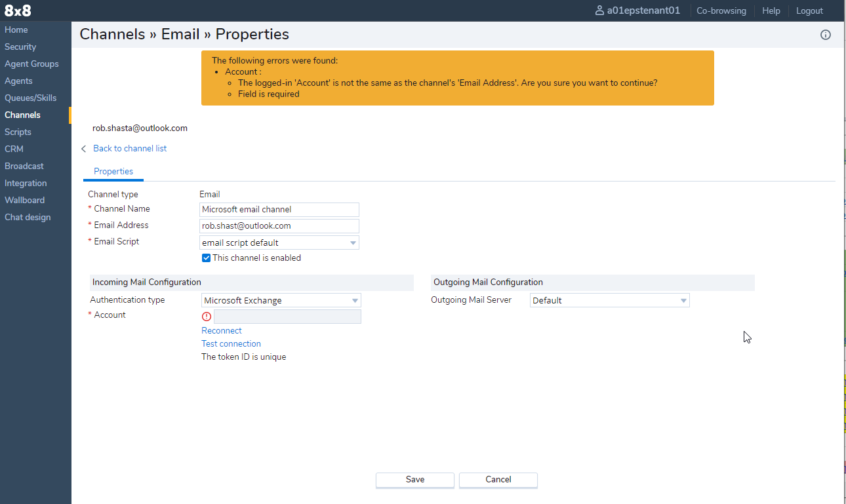846x504 pixels.
Task: Click the Incoming Mail Configuration header
Action: (252, 282)
